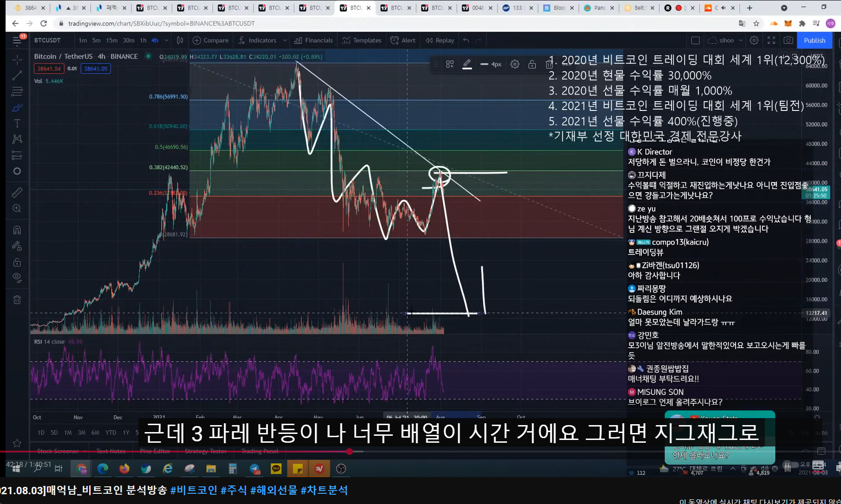Click the Publish button

815,40
